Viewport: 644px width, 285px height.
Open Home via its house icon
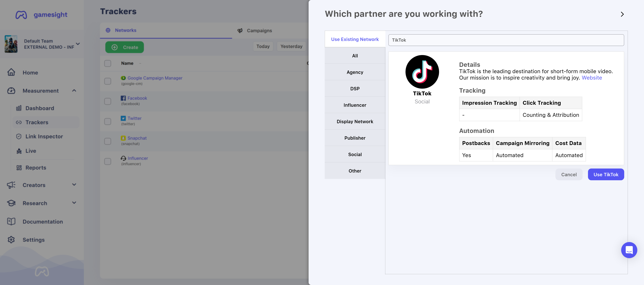point(11,72)
